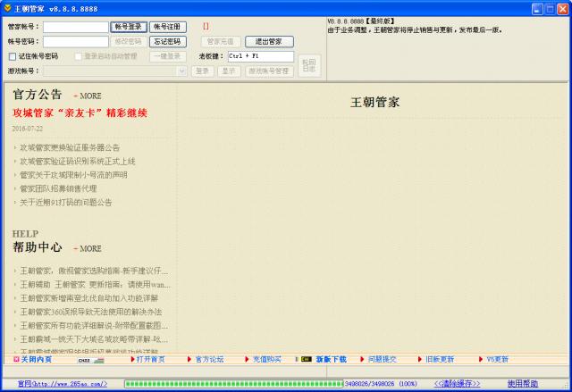The width and height of the screenshot is (572, 392).
Task: Tick the greyed 登录启动自动管理 checkbox
Action: click(x=78, y=56)
